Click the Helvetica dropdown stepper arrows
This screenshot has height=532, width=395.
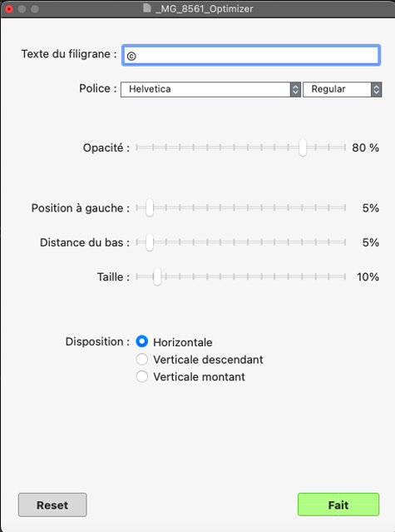[295, 89]
